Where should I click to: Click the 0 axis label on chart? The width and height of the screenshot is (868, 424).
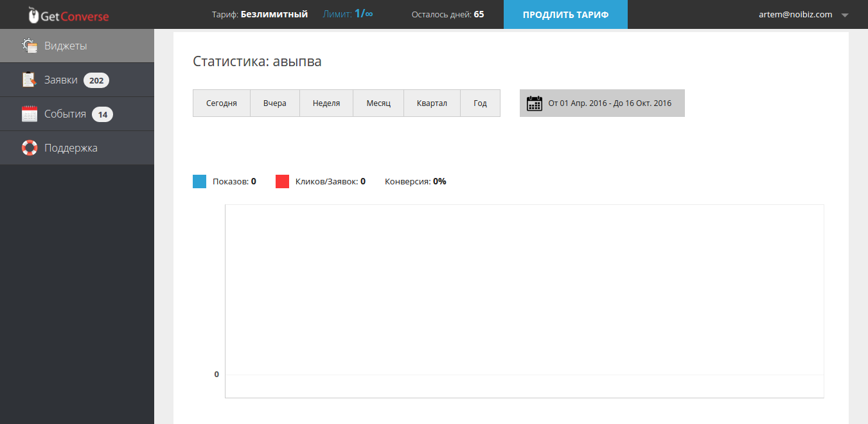(x=217, y=374)
